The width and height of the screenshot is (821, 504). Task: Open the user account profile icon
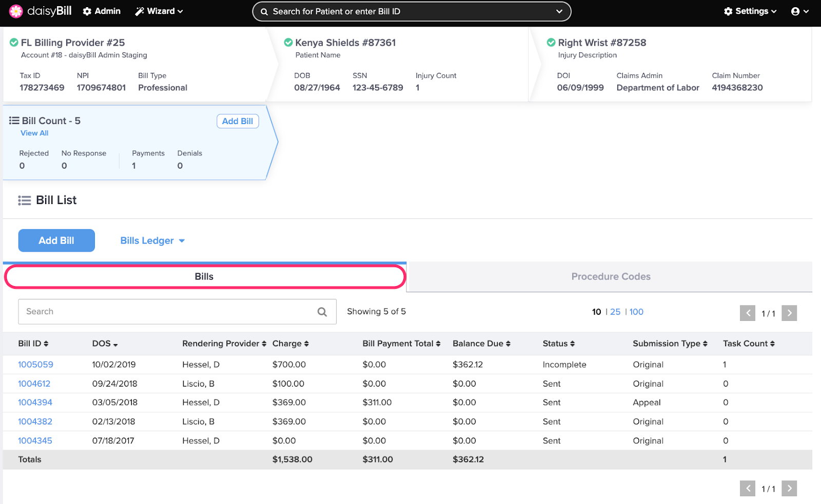[795, 11]
